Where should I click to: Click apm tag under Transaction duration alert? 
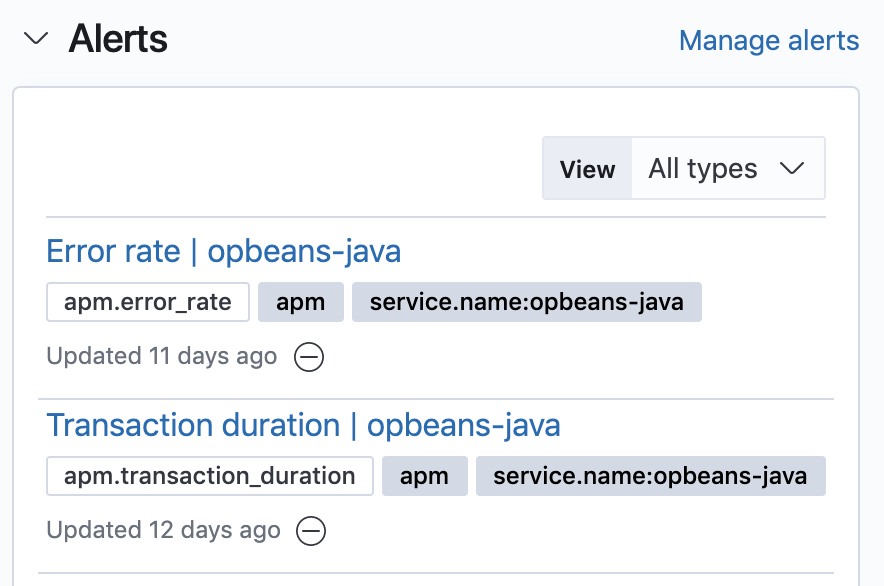424,476
